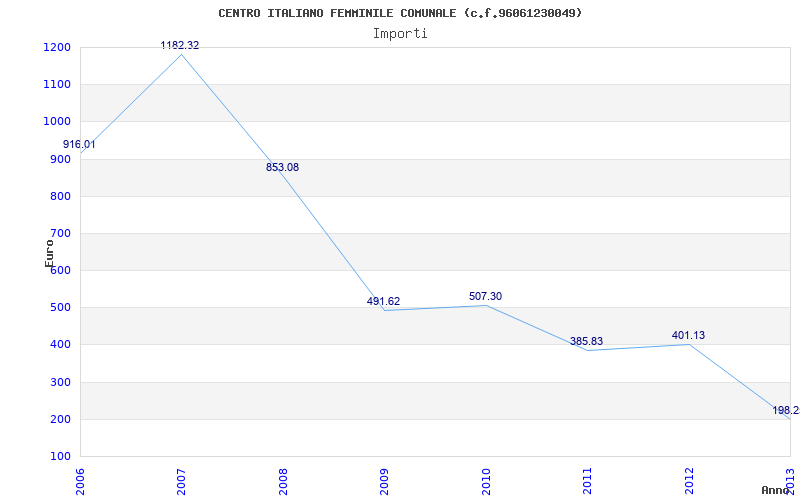Select the 401.13 data label
The width and height of the screenshot is (800, 500).
pos(688,336)
